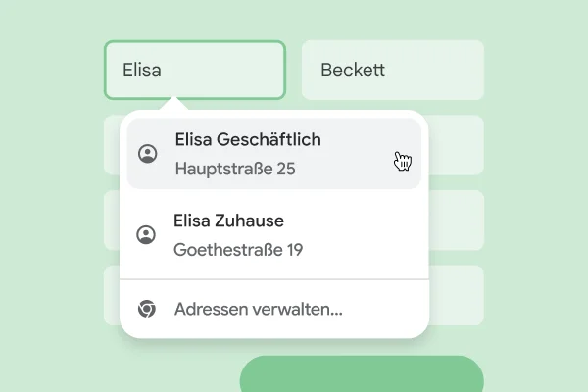Pick the Goethestraße 19 address line
This screenshot has width=588, height=392.
click(237, 250)
